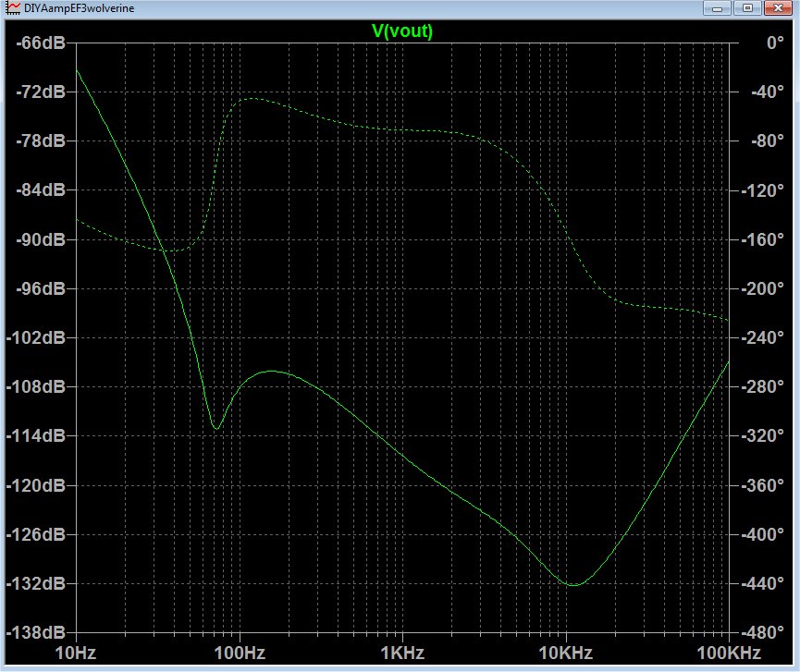Click the DIYAampEF3wolverine window title
Screen dimensions: 800x672
(x=80, y=8)
